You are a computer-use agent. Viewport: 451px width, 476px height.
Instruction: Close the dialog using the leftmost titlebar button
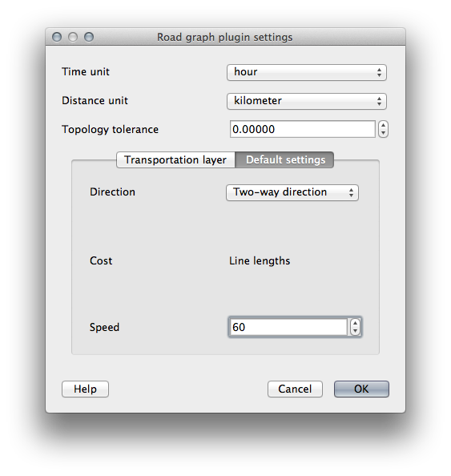coord(57,37)
